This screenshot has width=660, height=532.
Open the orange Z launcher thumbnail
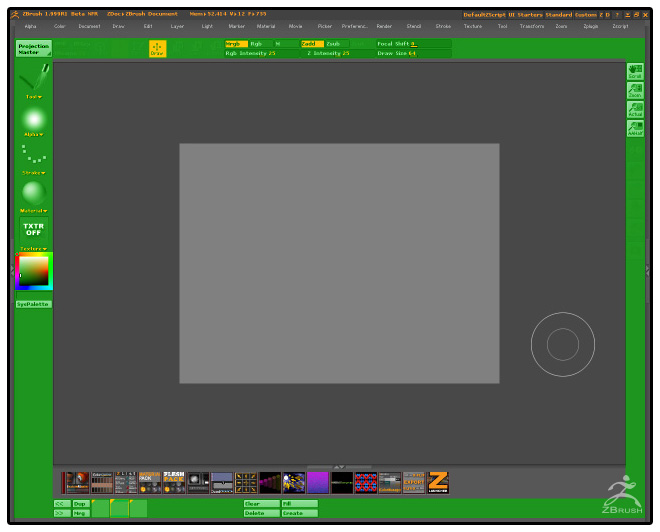438,482
